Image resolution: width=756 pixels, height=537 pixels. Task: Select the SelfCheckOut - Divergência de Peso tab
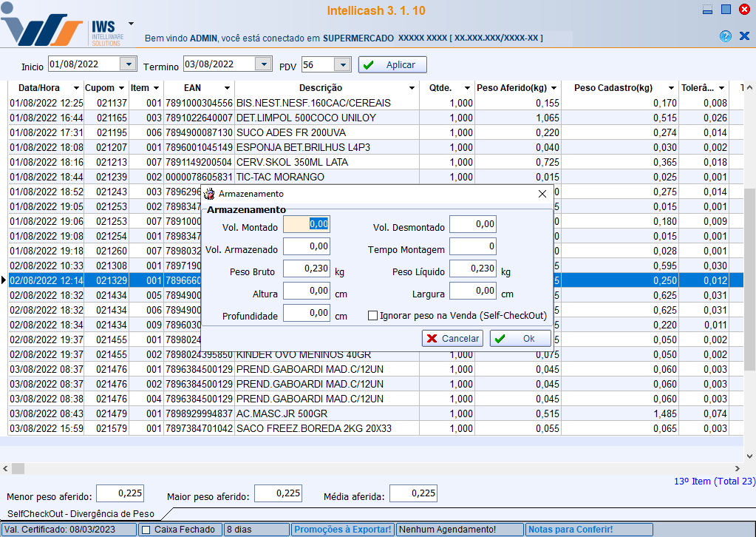pyautogui.click(x=81, y=513)
